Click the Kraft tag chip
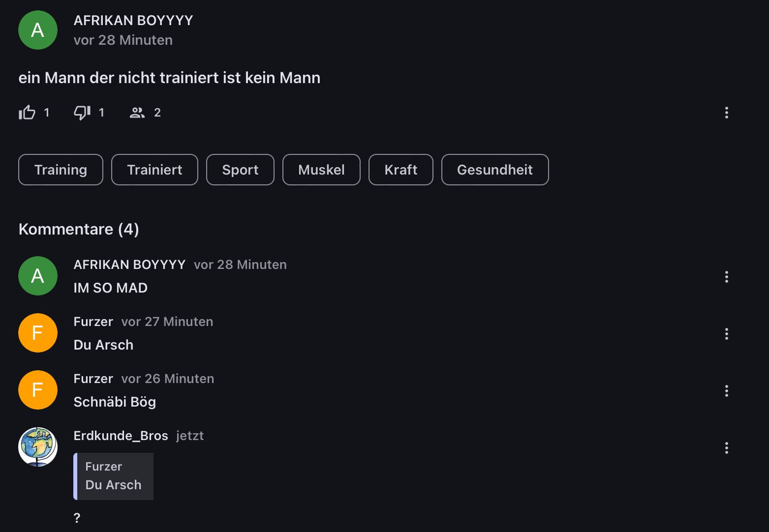This screenshot has width=769, height=532. click(400, 170)
